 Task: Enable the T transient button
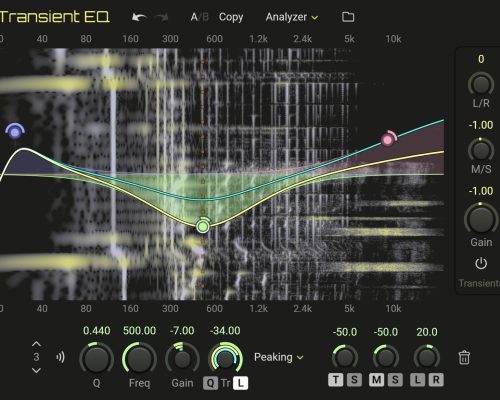click(x=336, y=380)
